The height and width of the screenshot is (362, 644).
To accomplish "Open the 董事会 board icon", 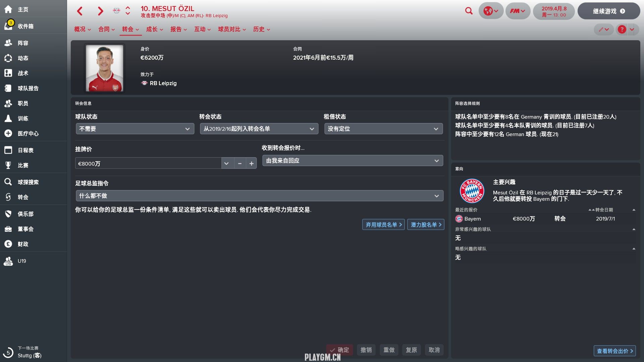I will click(x=8, y=229).
